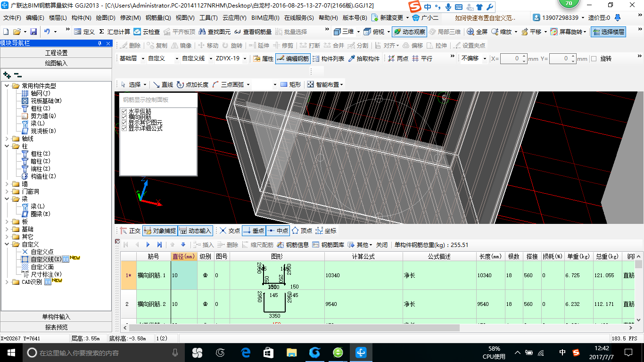
Task: Expand the 轴线 tree node
Action: point(7,139)
